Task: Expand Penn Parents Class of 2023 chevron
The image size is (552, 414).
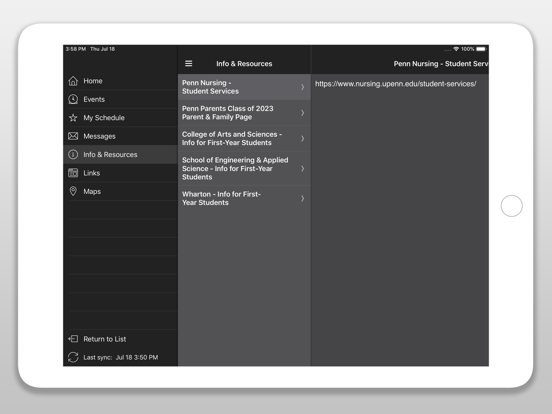Action: tap(302, 113)
